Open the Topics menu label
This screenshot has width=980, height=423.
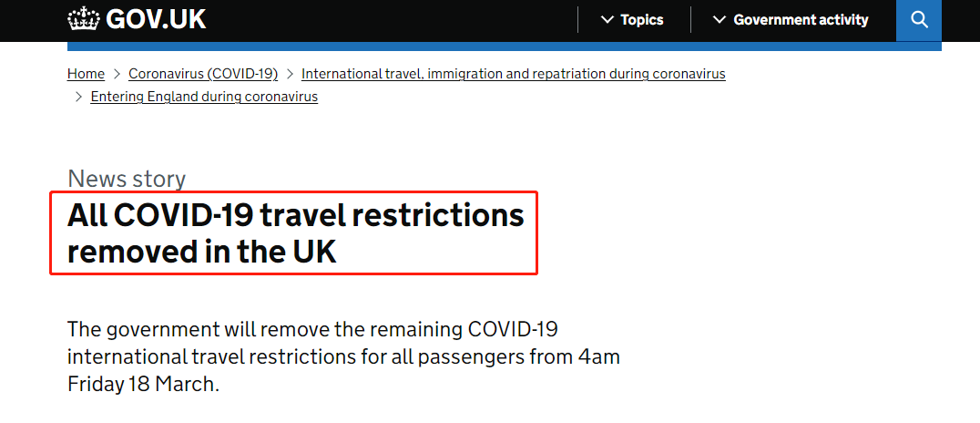pos(642,20)
